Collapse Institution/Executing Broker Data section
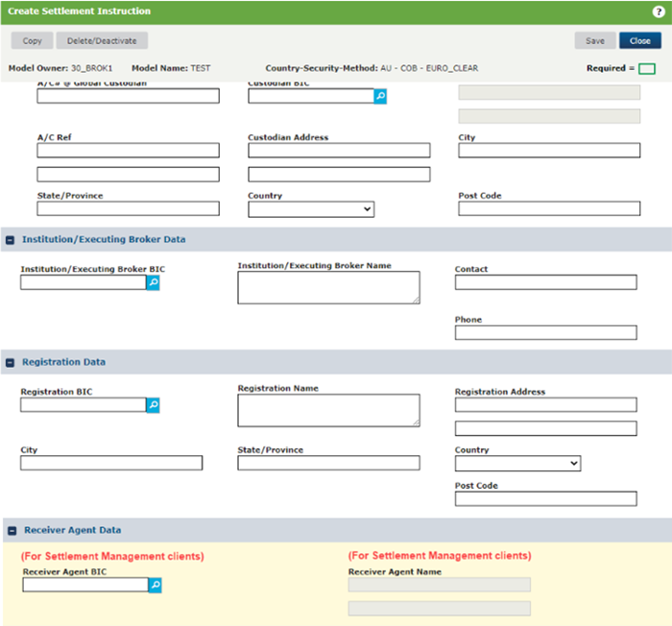672x626 pixels. point(10,240)
